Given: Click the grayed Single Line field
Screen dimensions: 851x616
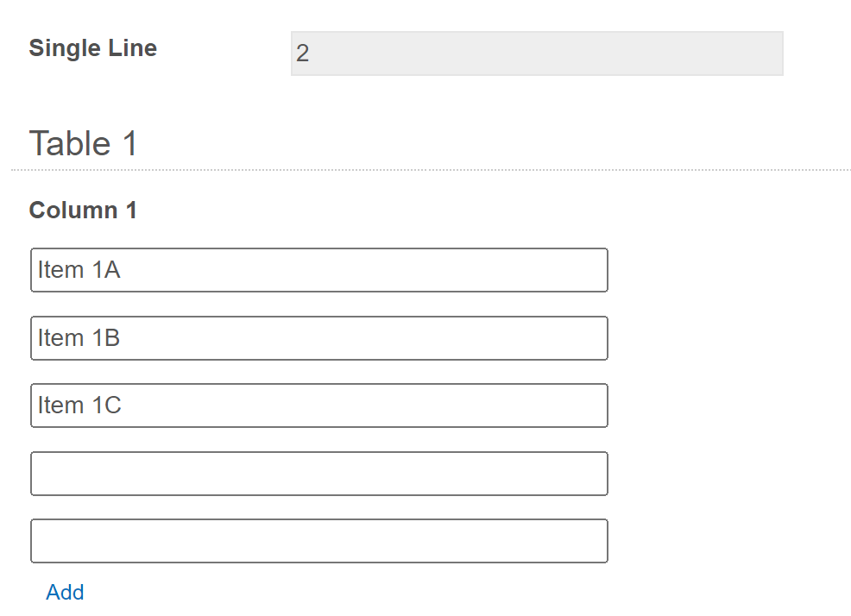Looking at the screenshot, I should (537, 53).
